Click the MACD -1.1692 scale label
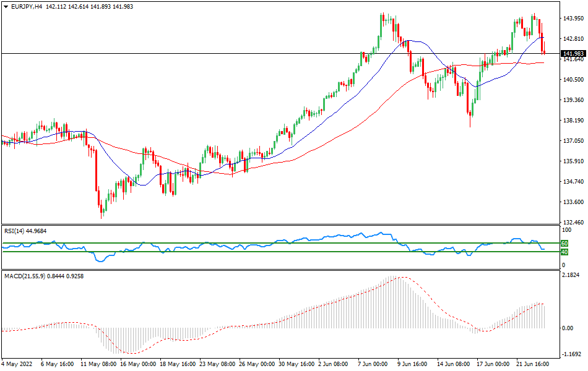This screenshot has height=371, width=588. tap(571, 355)
